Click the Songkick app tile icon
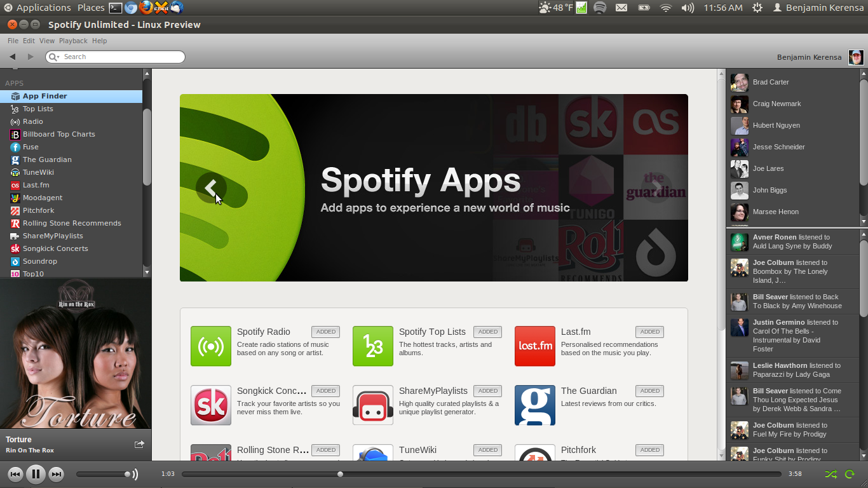868x488 pixels. [211, 405]
